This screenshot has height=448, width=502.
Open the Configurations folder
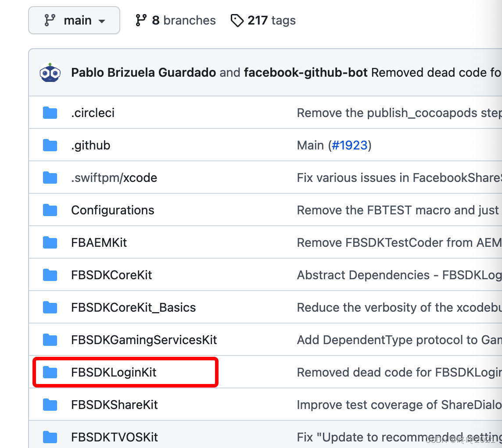coord(113,210)
